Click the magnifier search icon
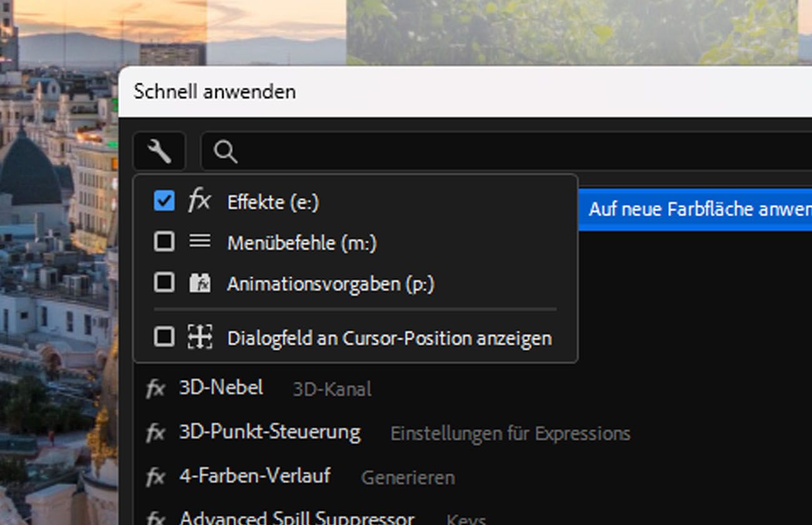812x525 pixels. tap(225, 151)
